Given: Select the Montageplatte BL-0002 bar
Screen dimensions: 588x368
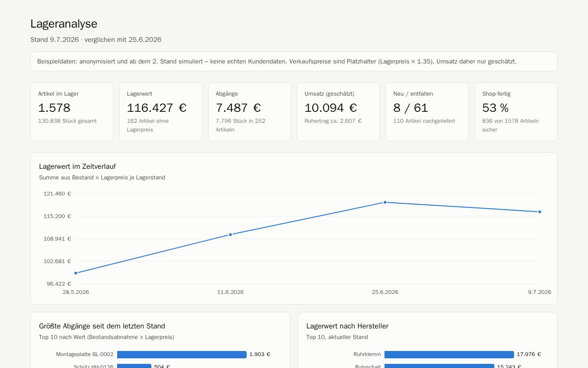Looking at the screenshot, I should pos(182,355).
